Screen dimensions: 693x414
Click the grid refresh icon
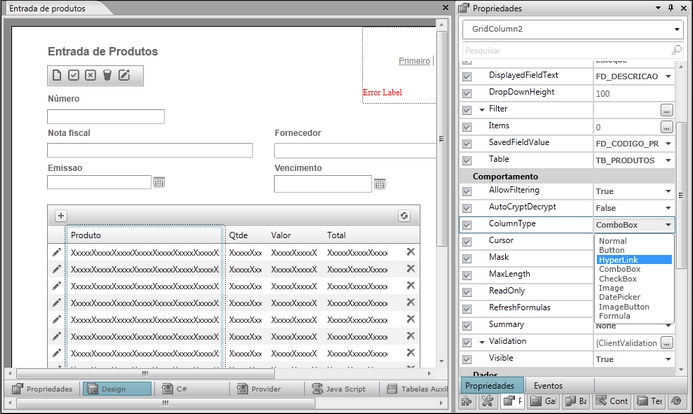pos(404,215)
